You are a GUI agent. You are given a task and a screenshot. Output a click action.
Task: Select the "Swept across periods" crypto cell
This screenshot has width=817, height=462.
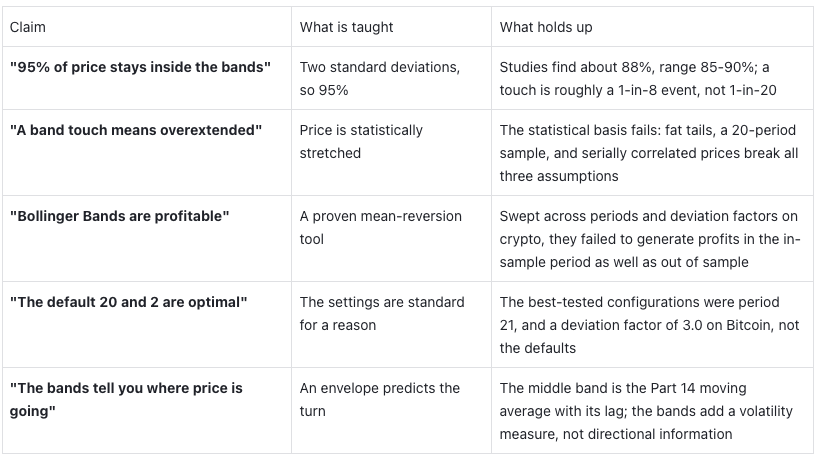(649, 239)
